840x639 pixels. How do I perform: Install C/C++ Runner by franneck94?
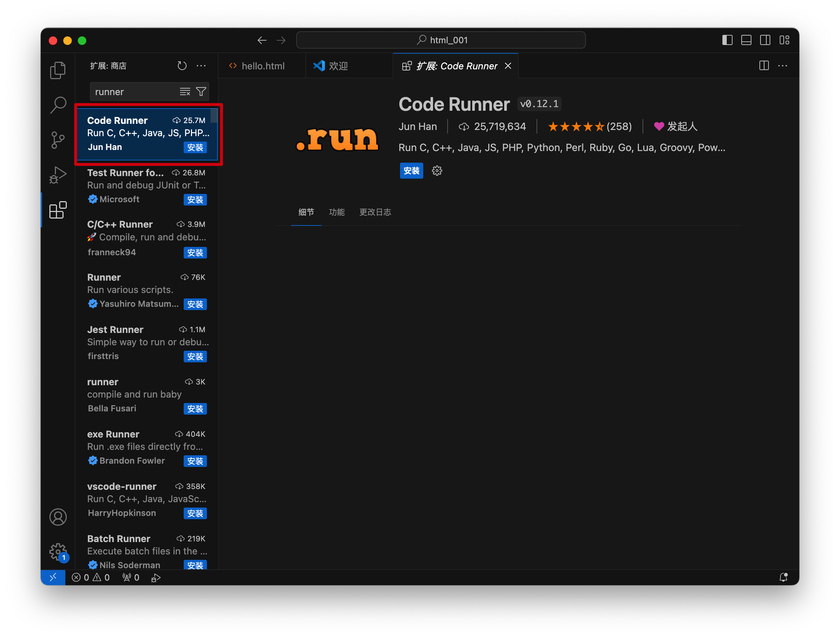coord(195,253)
